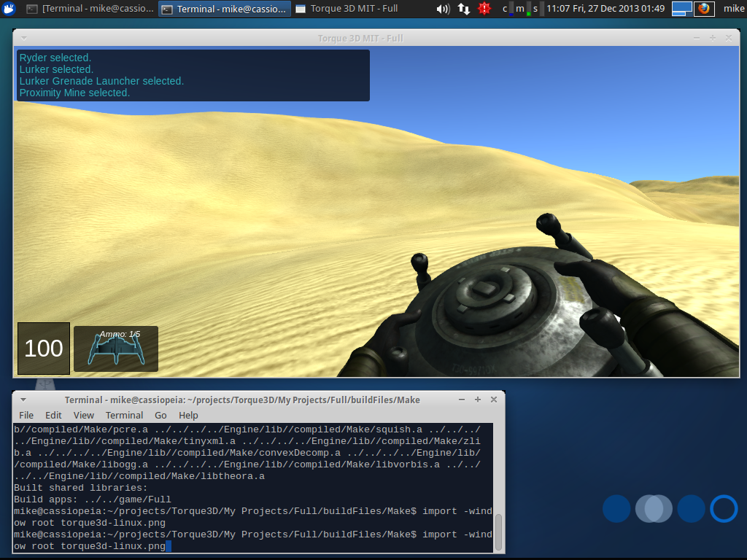
Task: Open the File menu in Terminal
Action: click(26, 415)
